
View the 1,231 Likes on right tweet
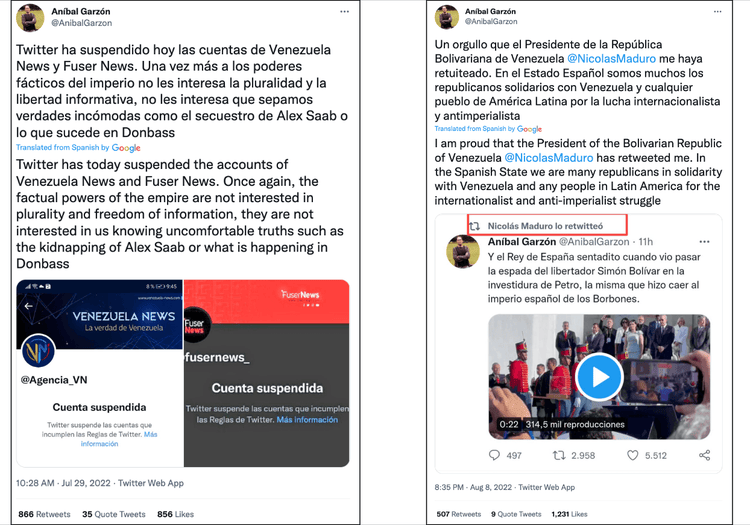569,514
